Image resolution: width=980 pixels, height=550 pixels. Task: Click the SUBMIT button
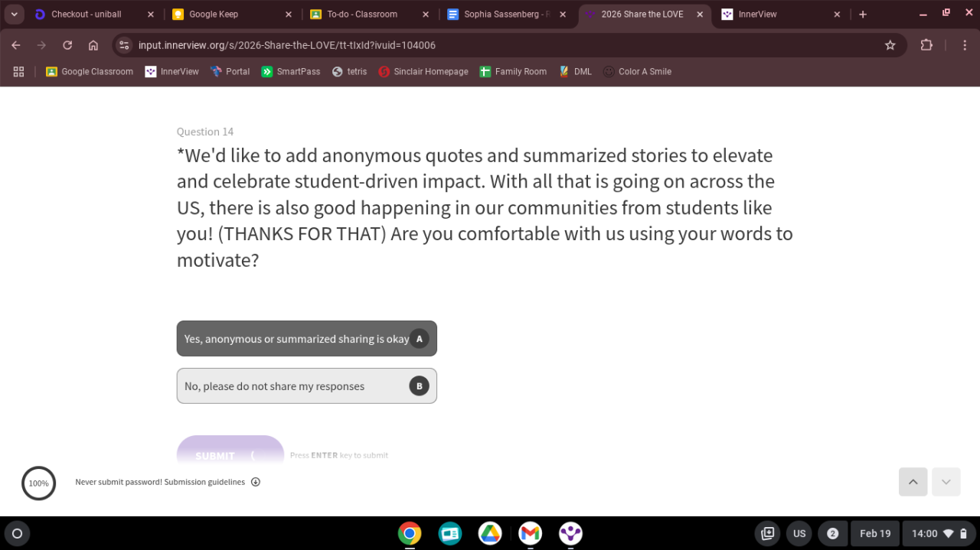230,453
